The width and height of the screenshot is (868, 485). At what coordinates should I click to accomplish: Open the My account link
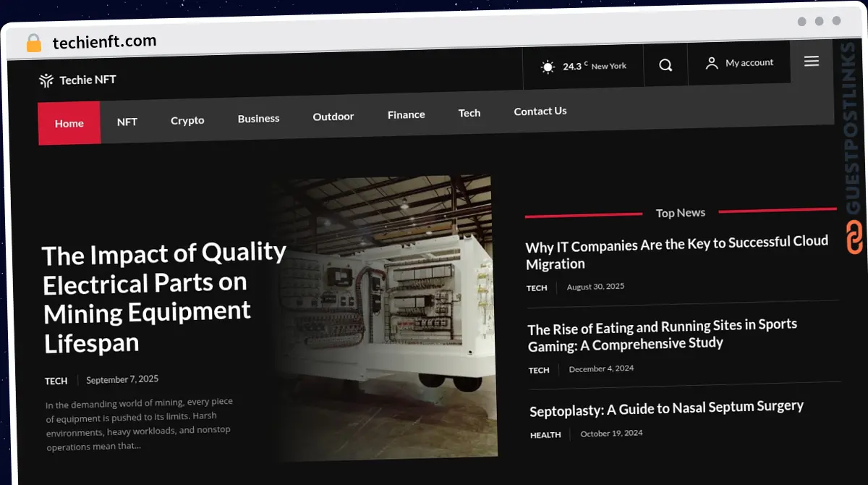tap(749, 63)
